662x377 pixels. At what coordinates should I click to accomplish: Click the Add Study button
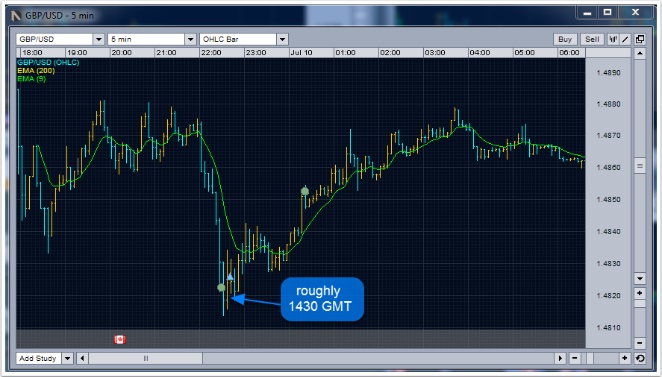(38, 358)
